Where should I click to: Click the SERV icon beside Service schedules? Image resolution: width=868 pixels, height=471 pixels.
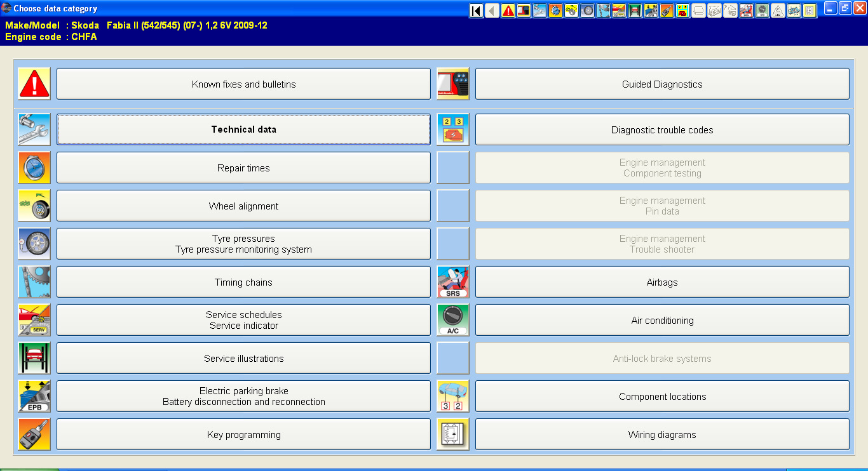(34, 320)
